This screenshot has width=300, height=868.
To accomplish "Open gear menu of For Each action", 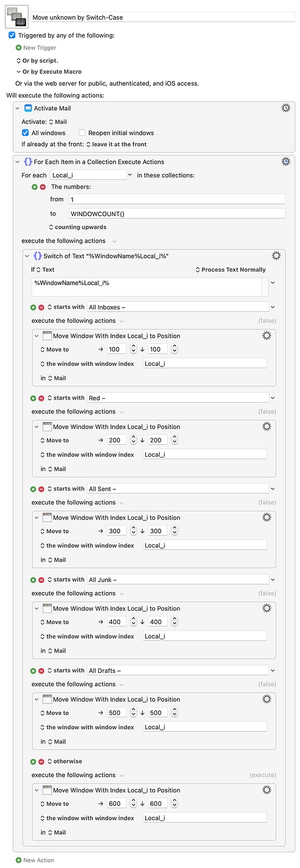I will pyautogui.click(x=285, y=161).
